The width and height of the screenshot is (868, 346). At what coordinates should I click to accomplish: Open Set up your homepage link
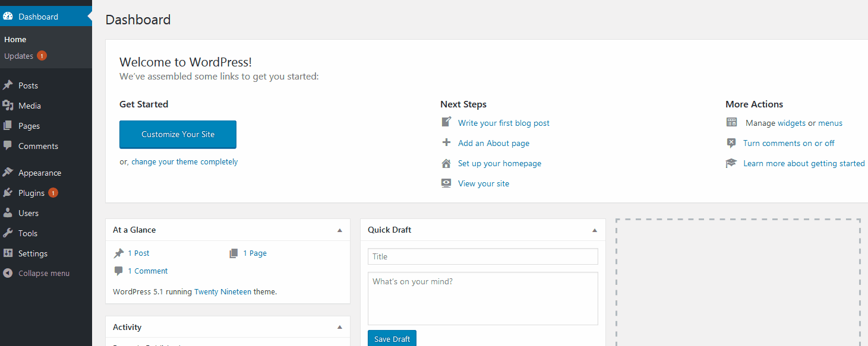click(x=500, y=163)
